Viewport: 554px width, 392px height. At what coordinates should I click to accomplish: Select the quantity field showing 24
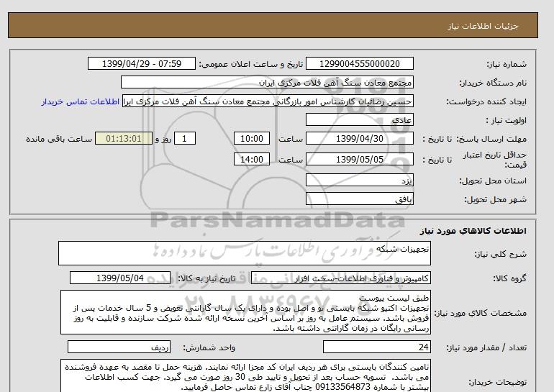(377, 347)
